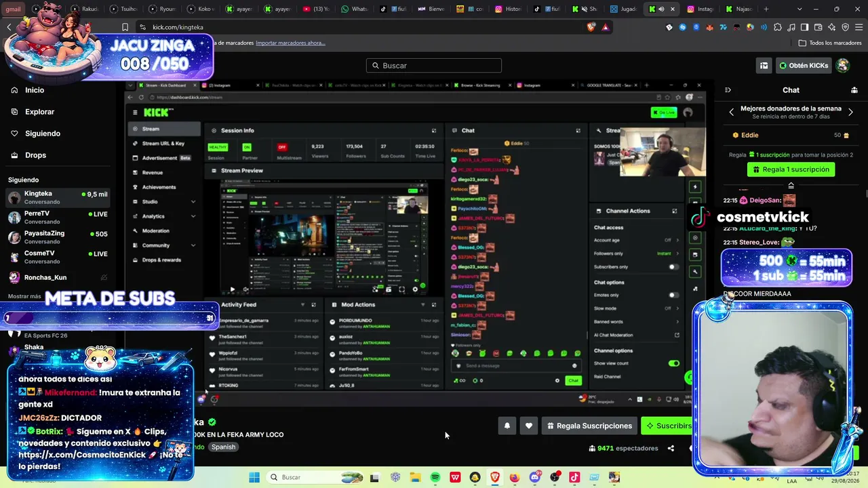Open File Explorer from the taskbar
Image resolution: width=868 pixels, height=488 pixels.
415,477
